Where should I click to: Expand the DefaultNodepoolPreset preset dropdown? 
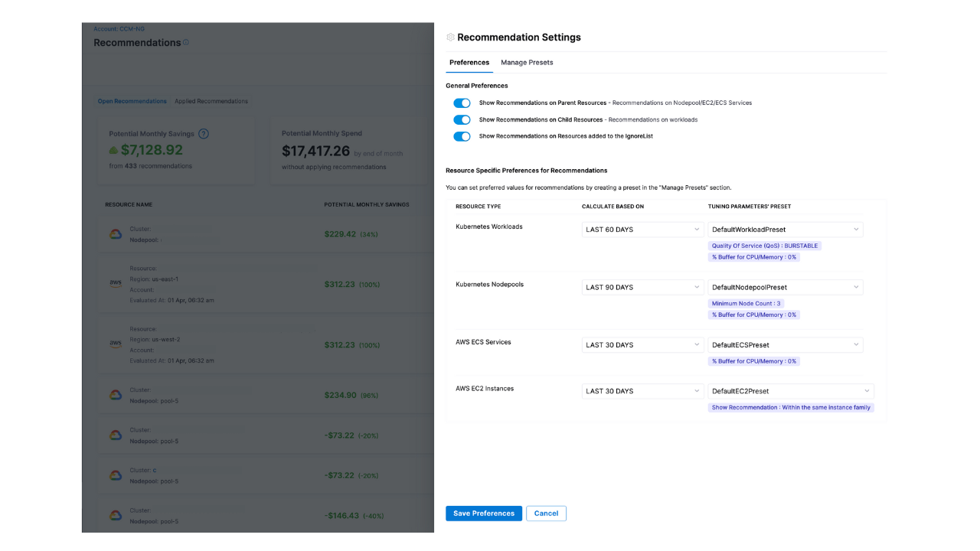(785, 287)
